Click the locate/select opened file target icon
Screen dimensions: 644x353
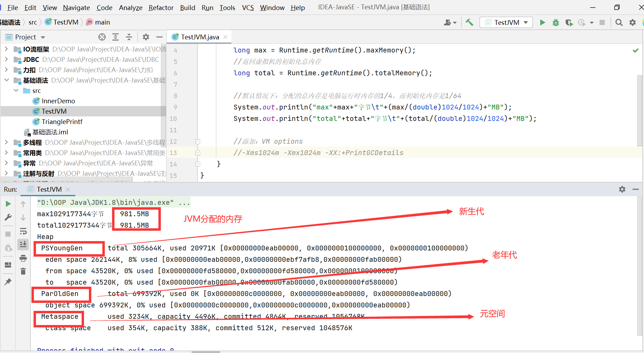pos(102,37)
